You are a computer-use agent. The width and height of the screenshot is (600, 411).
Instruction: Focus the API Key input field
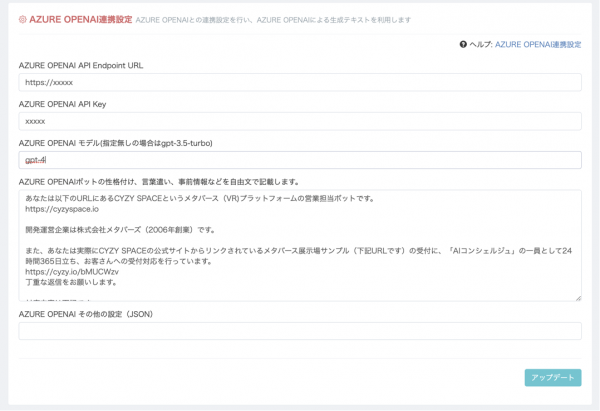[300, 121]
